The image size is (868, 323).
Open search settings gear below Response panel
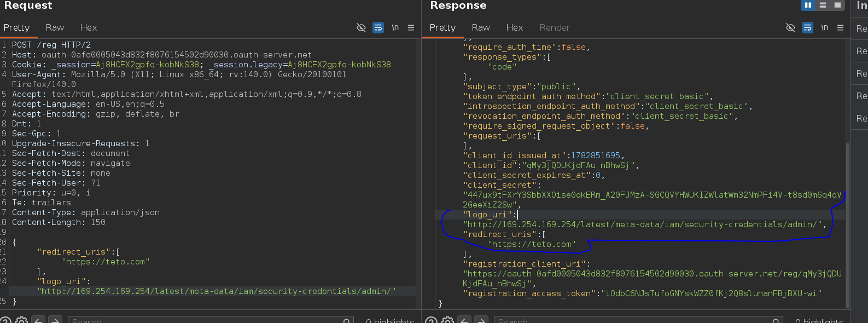447,321
